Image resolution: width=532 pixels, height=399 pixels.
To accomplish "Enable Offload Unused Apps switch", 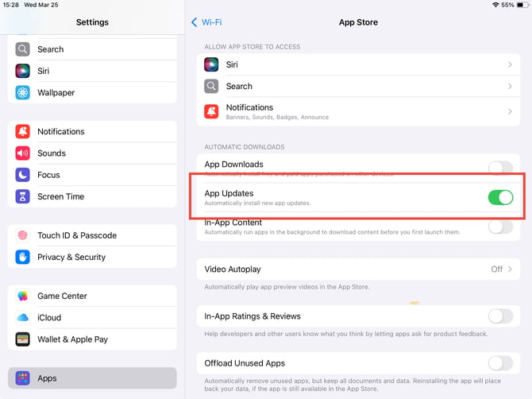I will (500, 363).
